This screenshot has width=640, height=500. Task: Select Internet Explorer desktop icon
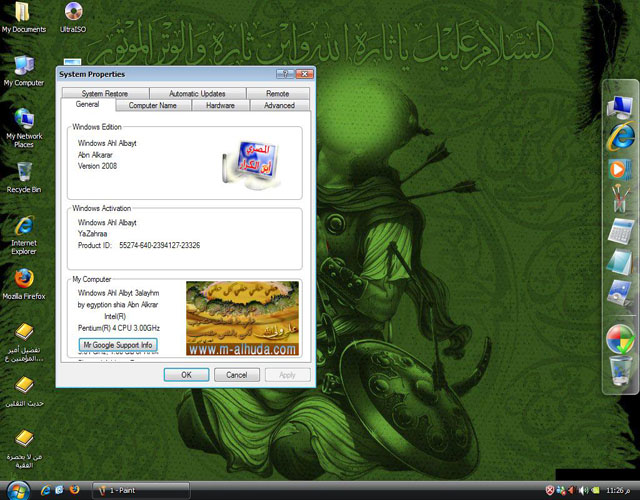point(24,235)
